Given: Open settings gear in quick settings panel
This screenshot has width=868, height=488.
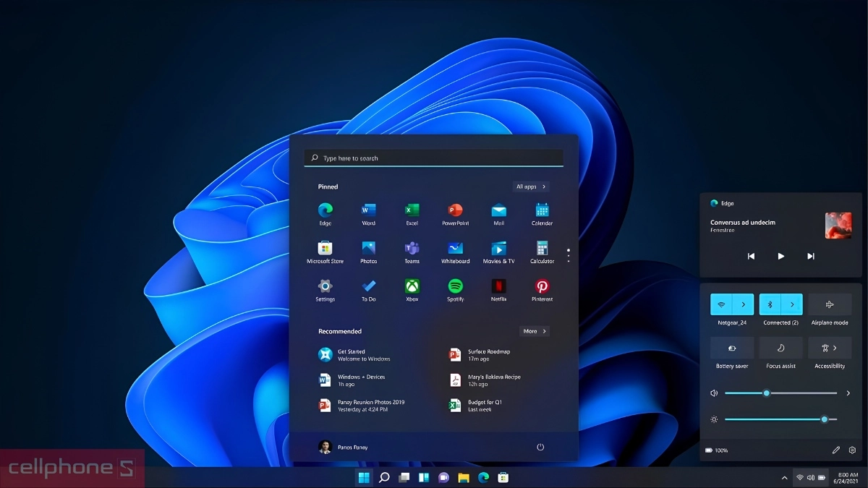Looking at the screenshot, I should 852,450.
